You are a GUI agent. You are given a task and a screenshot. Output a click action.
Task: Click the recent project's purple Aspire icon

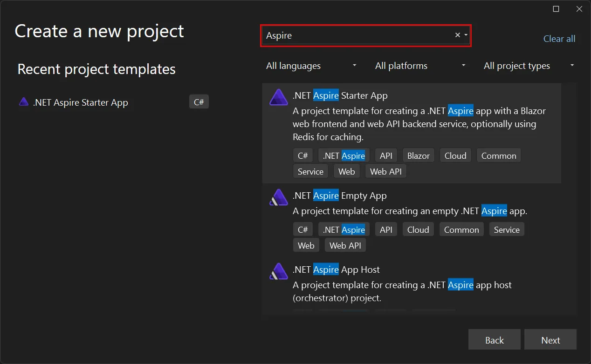24,102
